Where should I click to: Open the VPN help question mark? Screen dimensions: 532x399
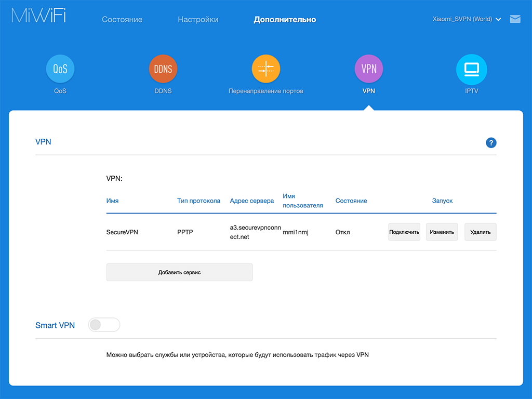click(491, 143)
